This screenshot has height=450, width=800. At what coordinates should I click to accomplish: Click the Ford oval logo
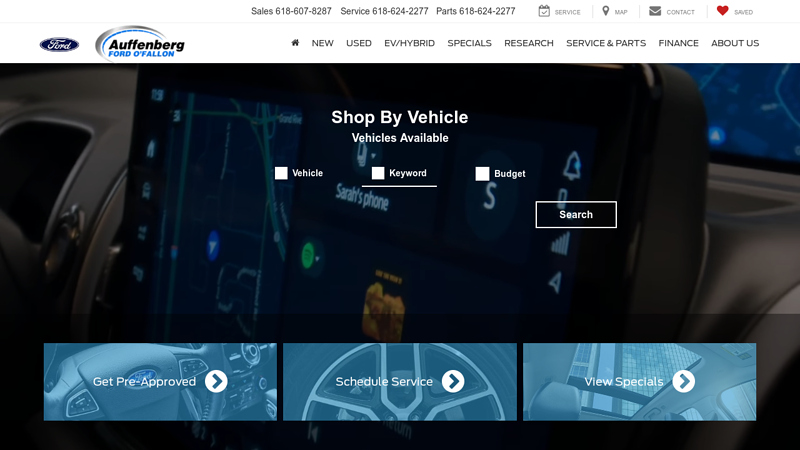[59, 44]
